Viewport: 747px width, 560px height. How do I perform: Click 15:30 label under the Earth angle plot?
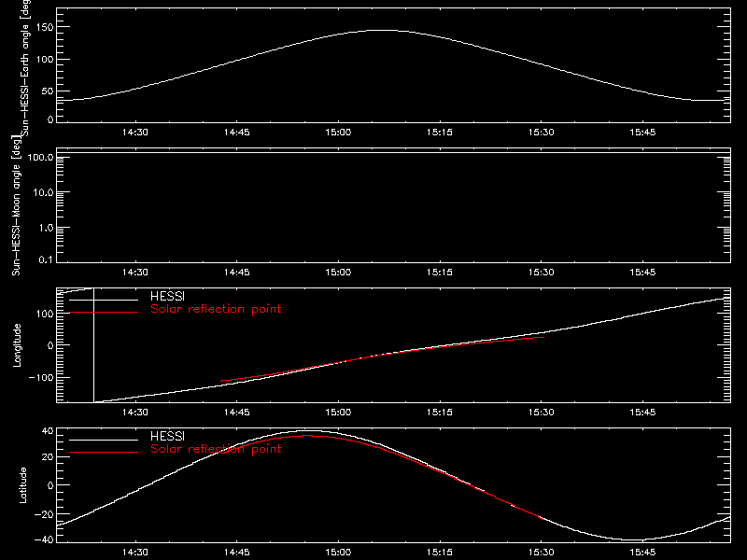[x=542, y=133]
